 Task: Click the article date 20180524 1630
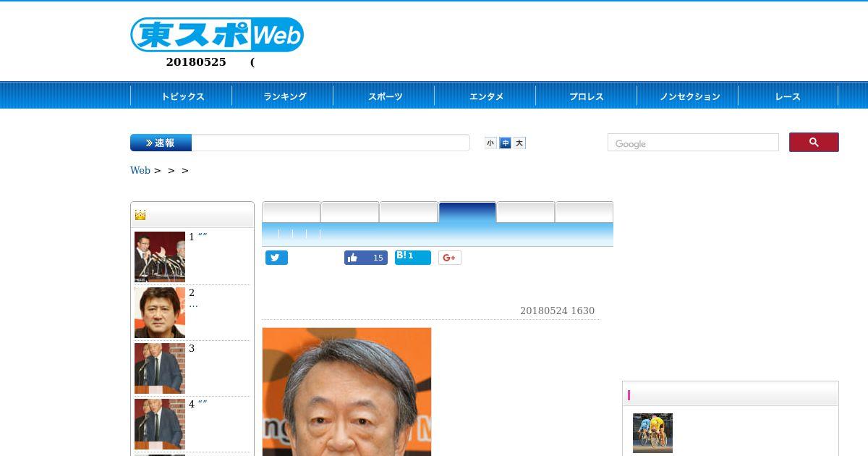[x=557, y=311]
